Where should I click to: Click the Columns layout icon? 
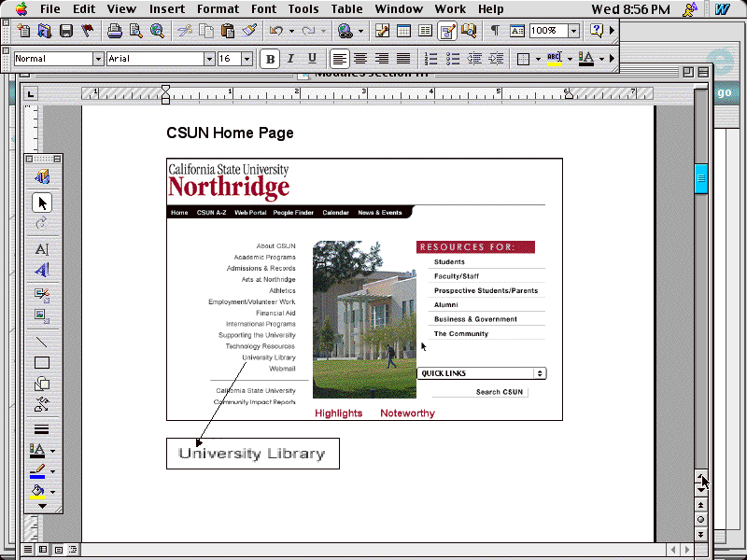425,31
